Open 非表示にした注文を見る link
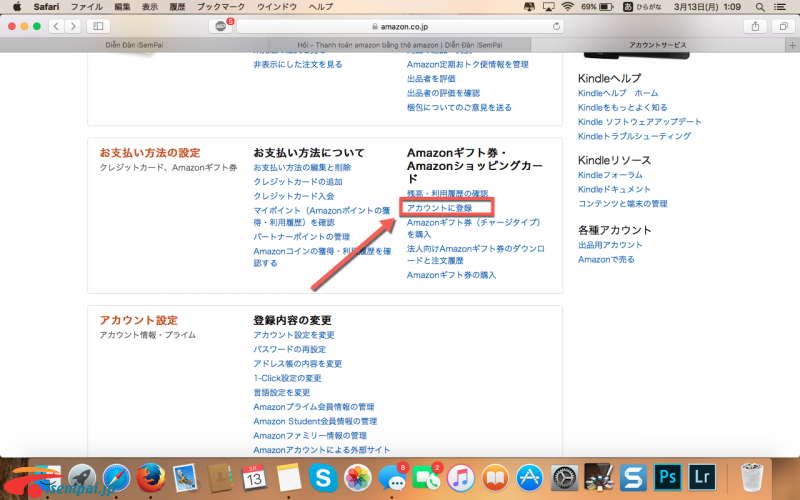The width and height of the screenshot is (800, 500). 298,64
